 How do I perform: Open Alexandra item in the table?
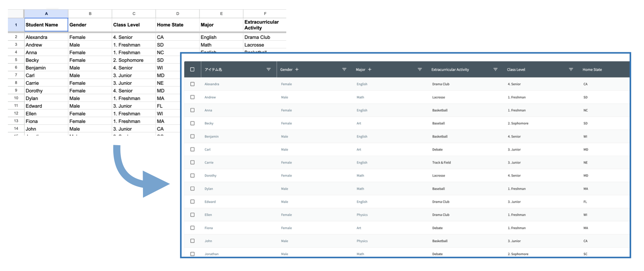click(x=212, y=84)
